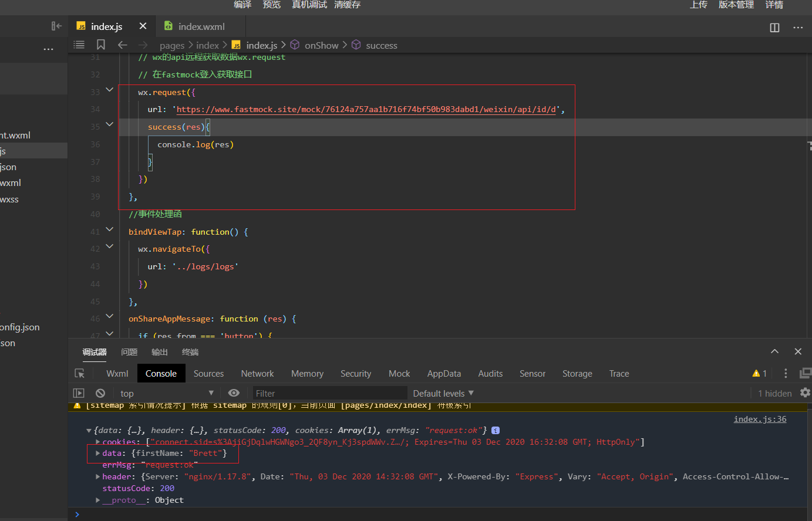This screenshot has width=812, height=521.
Task: Switch to the Network devtools tab
Action: coord(257,374)
